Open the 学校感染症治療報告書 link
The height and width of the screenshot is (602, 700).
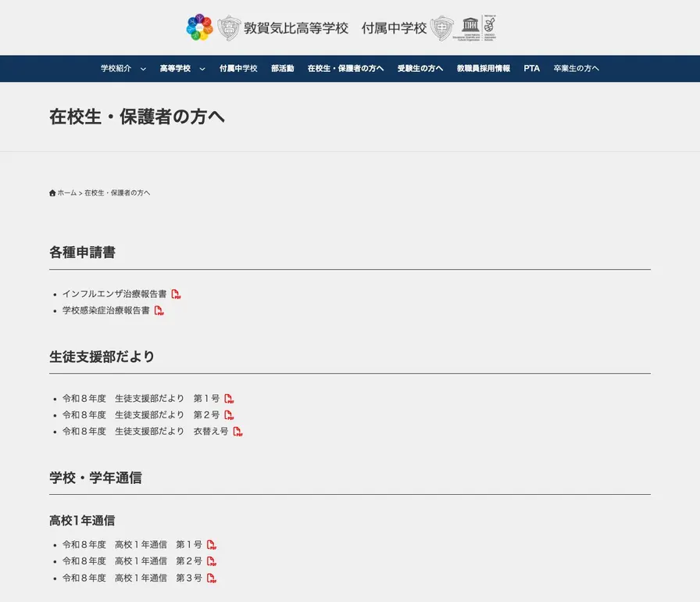(x=105, y=310)
